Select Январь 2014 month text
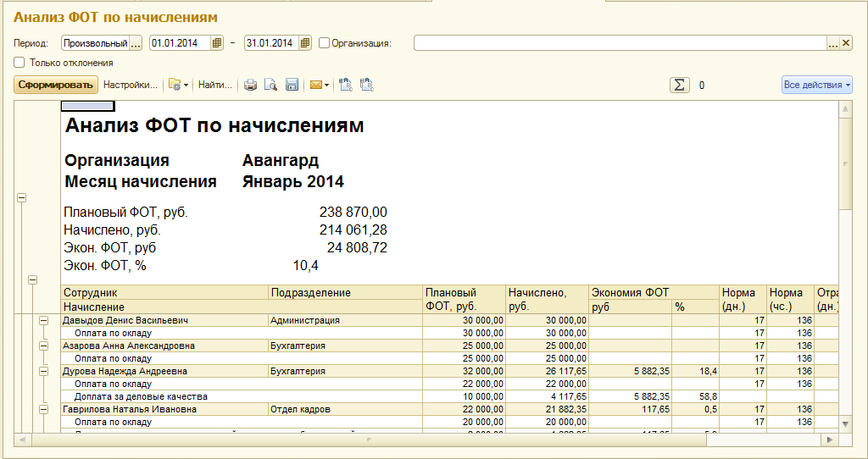868x459 pixels. [292, 181]
